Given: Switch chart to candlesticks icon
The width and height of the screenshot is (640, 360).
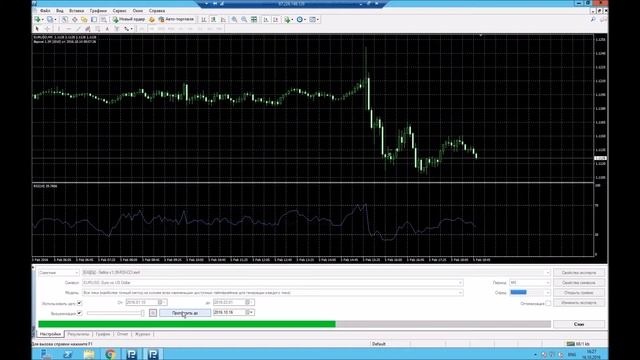Looking at the screenshot, I should pos(213,19).
